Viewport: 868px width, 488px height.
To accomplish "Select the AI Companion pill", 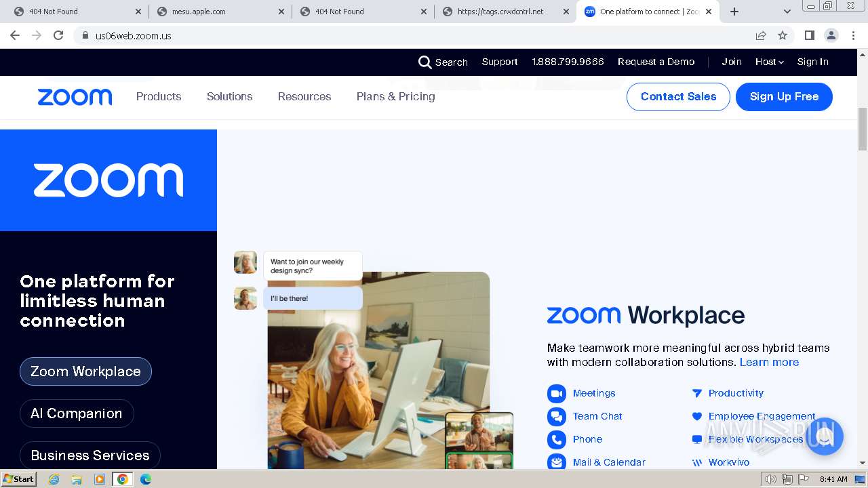I will (77, 413).
